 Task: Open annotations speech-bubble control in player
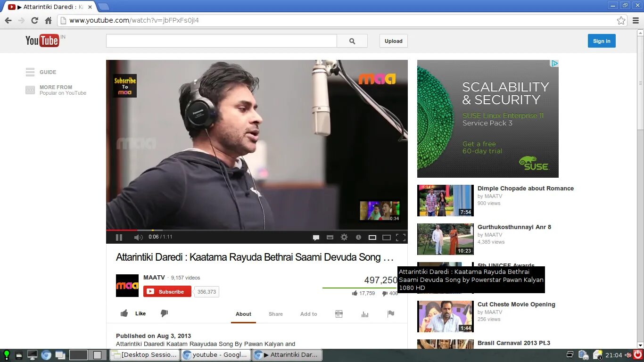pyautogui.click(x=316, y=238)
